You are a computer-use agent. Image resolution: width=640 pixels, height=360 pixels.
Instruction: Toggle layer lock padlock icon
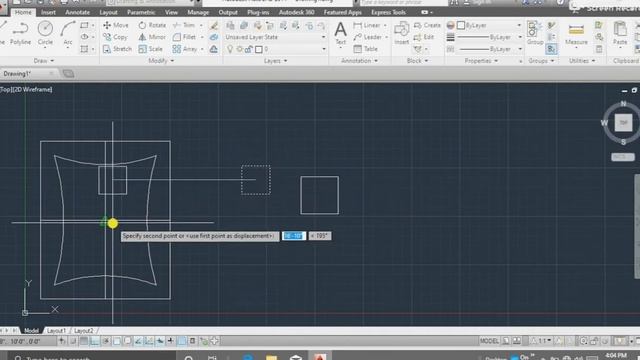coord(249,49)
